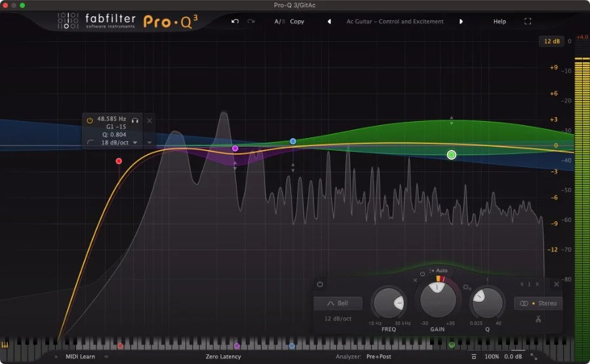
Task: Select the green band node
Action: [x=452, y=155]
